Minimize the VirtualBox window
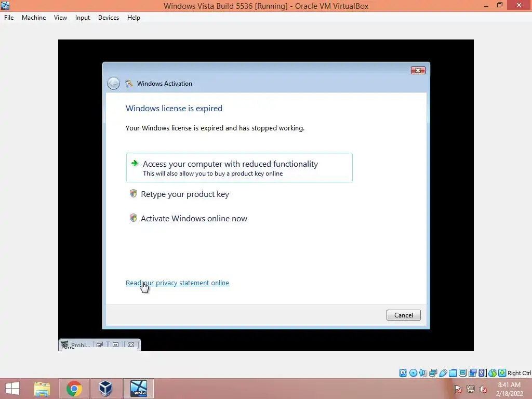The image size is (532, 399). [486, 6]
